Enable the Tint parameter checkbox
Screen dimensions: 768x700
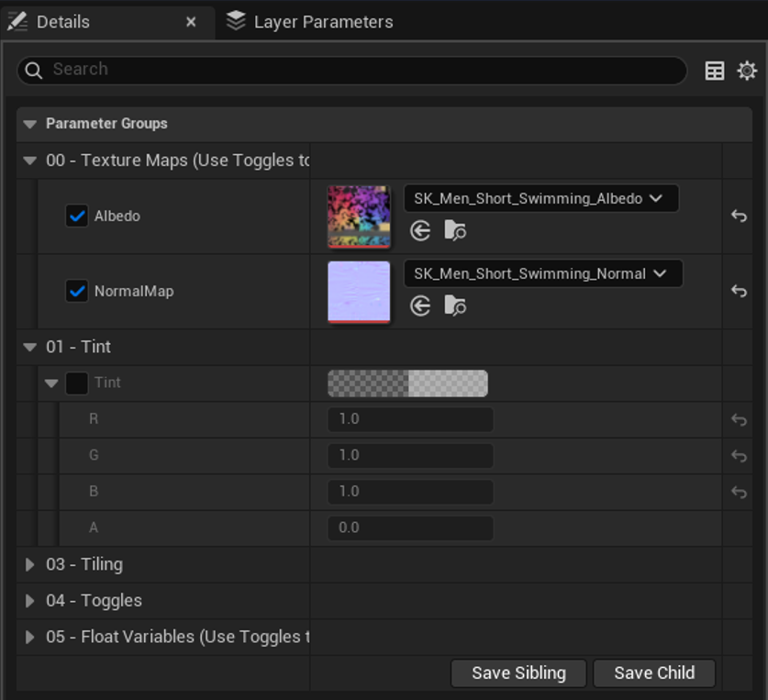click(77, 383)
